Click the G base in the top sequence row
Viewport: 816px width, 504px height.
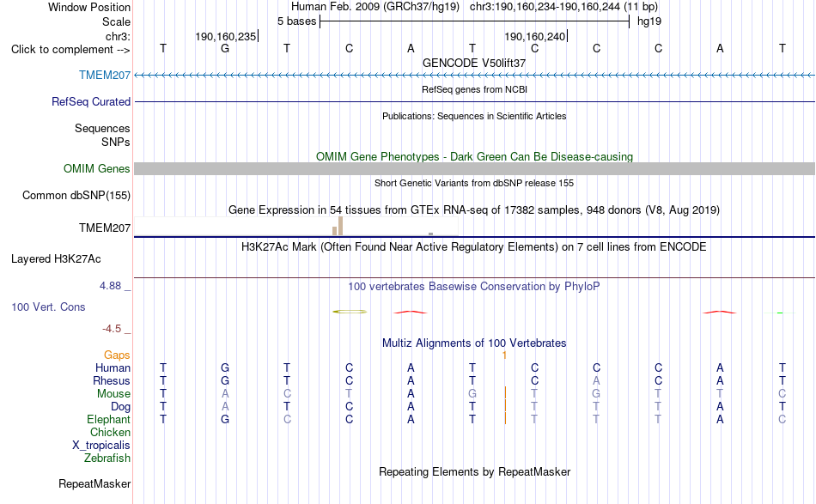coord(225,48)
